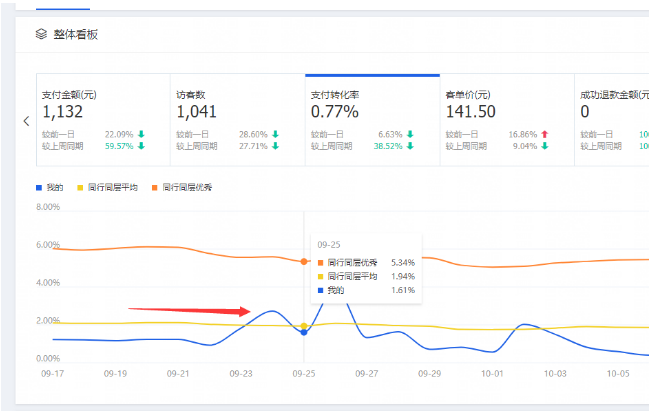Click the 8.00% y-axis label
650x412 pixels.
(x=48, y=207)
